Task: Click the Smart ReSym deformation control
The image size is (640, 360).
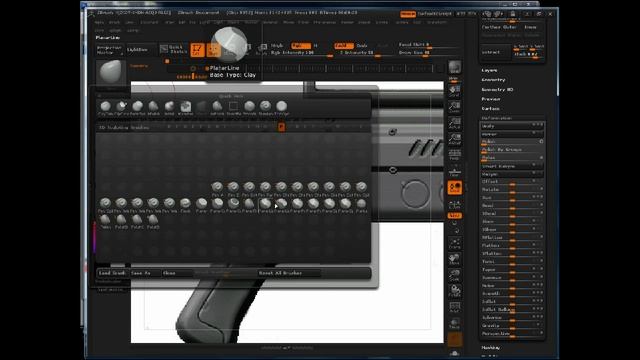Action: [512, 166]
